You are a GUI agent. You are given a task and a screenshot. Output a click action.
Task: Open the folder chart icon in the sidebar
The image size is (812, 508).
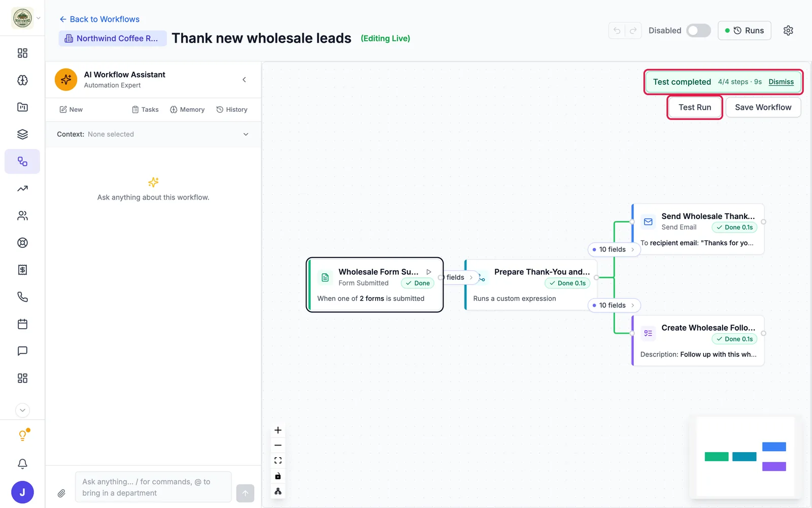tap(22, 107)
